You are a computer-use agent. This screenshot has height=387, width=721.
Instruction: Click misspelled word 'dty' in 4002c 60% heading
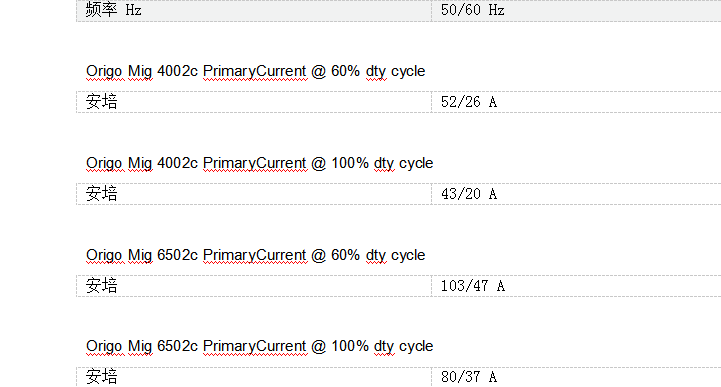click(376, 72)
